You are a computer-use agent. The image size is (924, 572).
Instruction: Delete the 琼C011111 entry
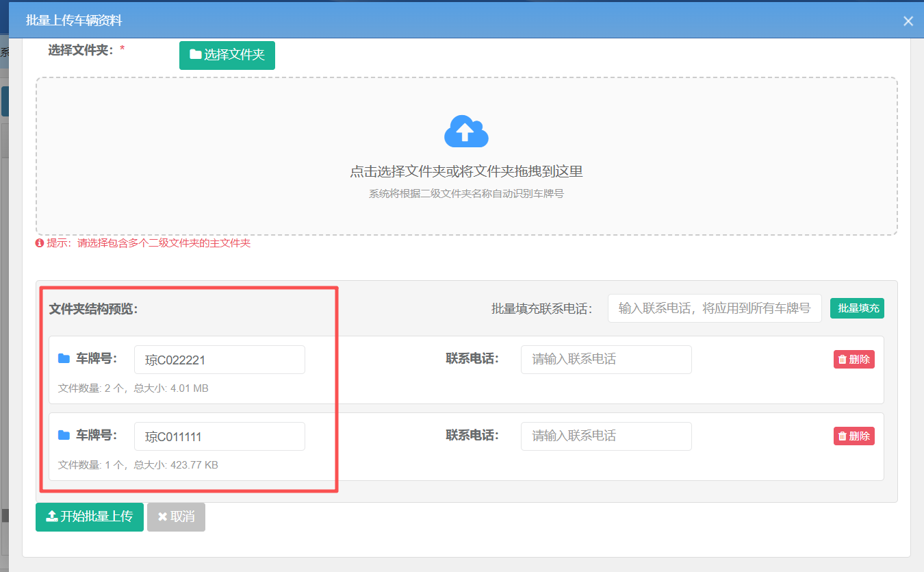click(x=854, y=436)
